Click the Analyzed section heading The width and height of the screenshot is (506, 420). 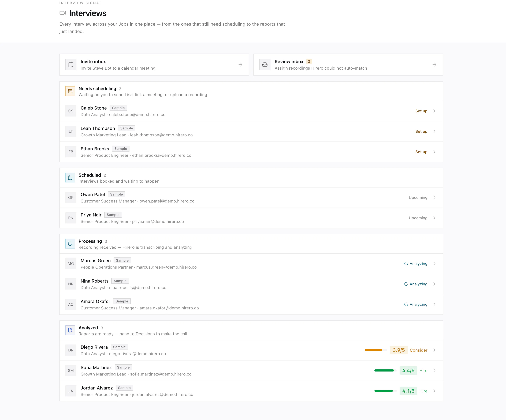point(88,328)
